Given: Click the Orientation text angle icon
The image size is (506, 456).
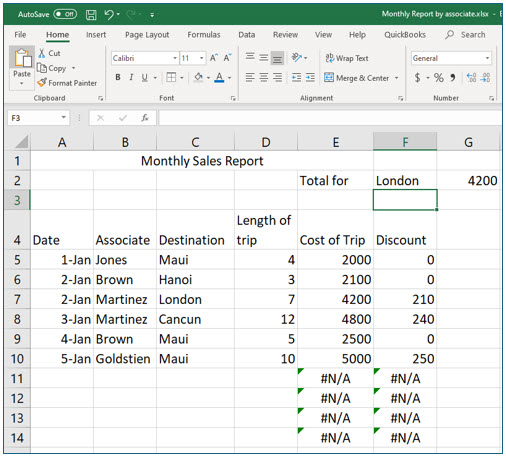Looking at the screenshot, I should tap(296, 58).
